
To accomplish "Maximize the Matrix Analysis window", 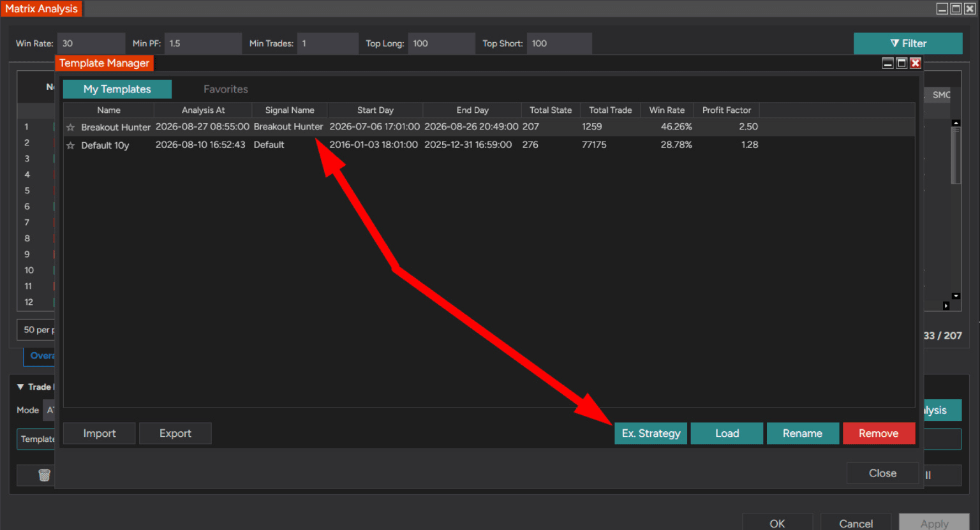I will (x=956, y=8).
